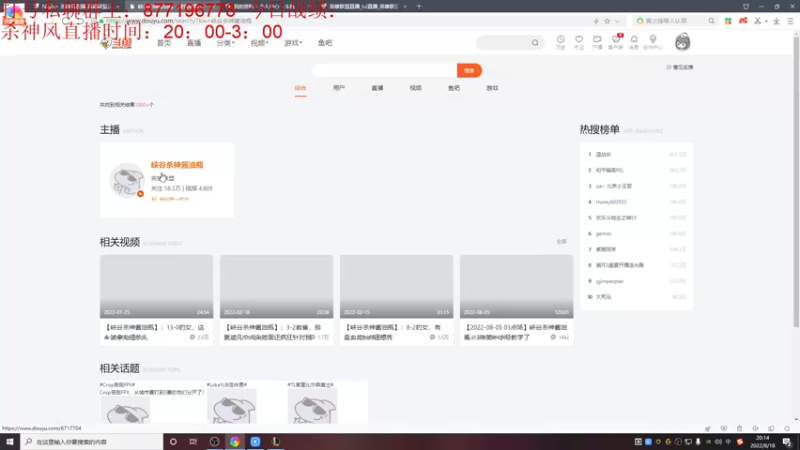Select the 综合 results tab
This screenshot has height=450, width=800.
pos(301,88)
